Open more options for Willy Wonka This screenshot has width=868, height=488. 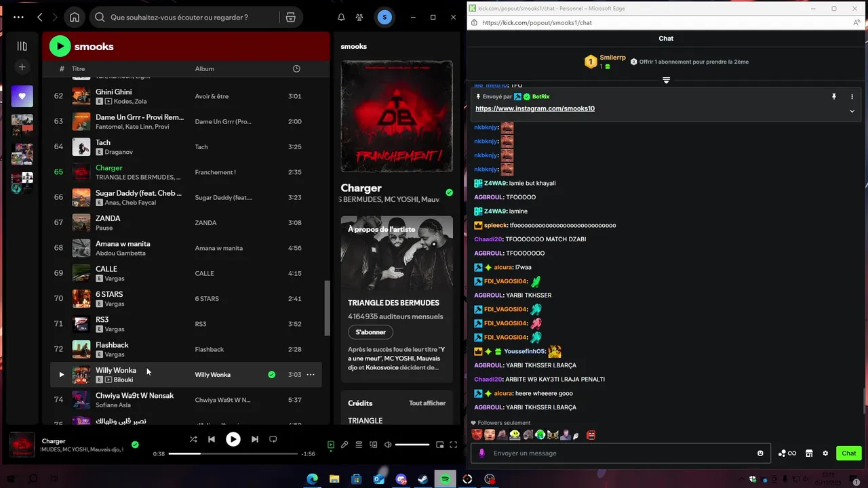(311, 374)
